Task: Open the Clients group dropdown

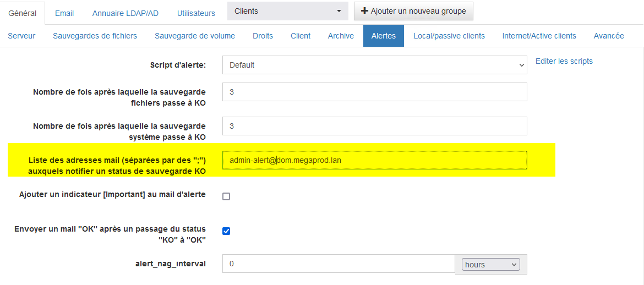Action: click(287, 11)
